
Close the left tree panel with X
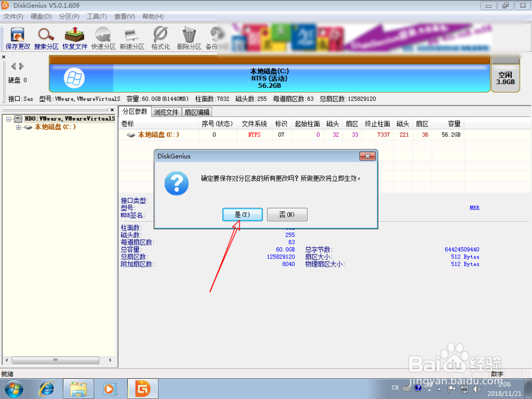tap(112, 110)
